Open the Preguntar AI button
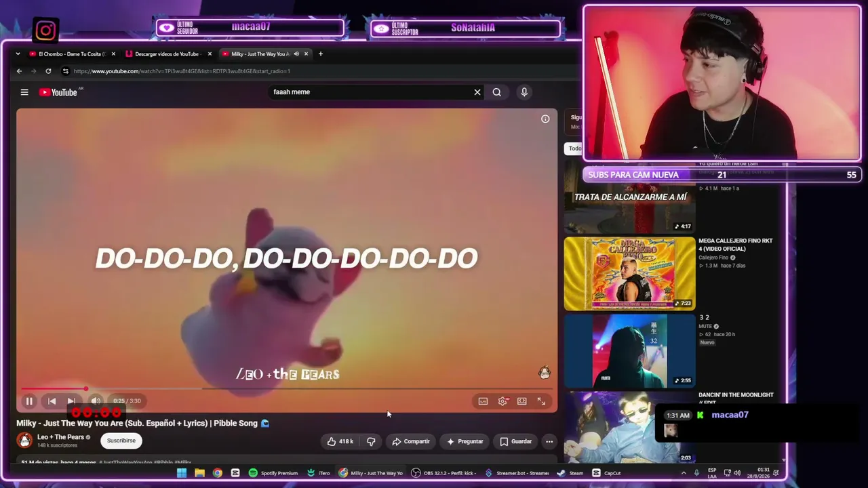868x488 pixels. pos(465,441)
